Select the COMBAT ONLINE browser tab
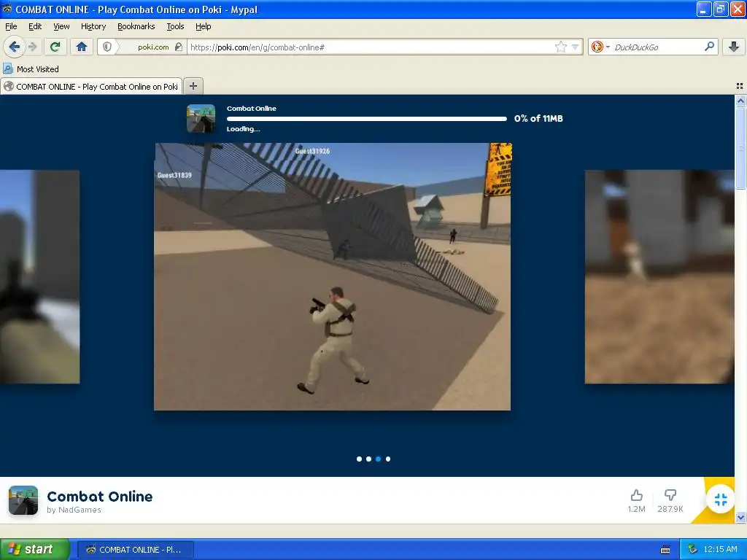This screenshot has height=560, width=747. click(91, 86)
